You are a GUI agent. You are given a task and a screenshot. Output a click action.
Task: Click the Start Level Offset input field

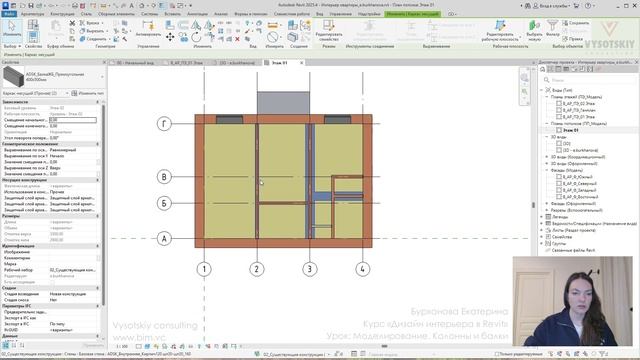point(73,120)
